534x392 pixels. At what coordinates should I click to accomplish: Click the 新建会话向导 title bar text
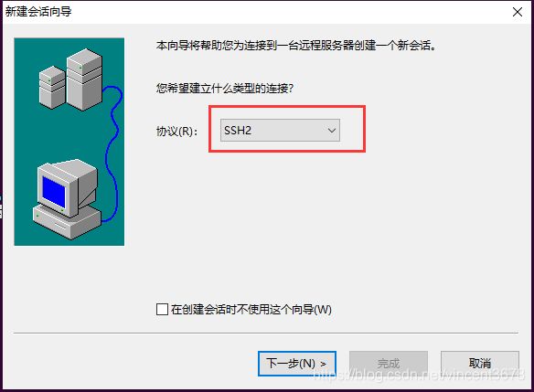point(38,12)
